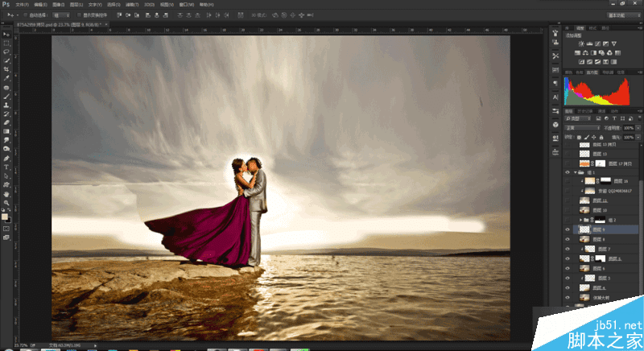Switch to the 导航器 tab
The height and width of the screenshot is (351, 644).
[608, 72]
